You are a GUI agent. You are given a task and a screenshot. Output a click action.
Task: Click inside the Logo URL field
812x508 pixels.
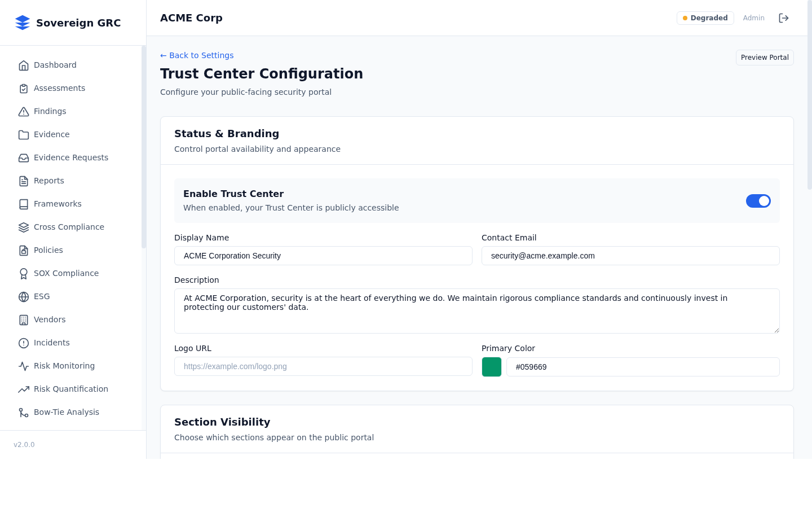click(x=323, y=366)
